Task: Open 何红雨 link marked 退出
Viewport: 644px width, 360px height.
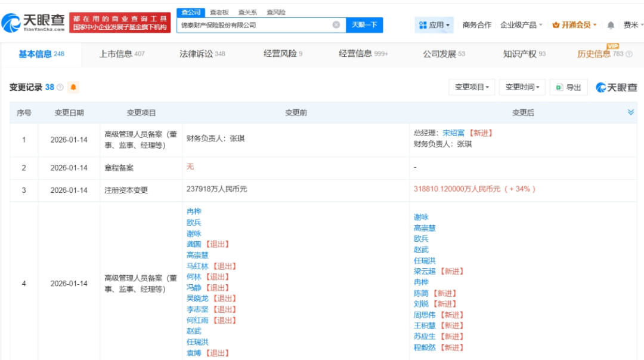Action: [197, 320]
